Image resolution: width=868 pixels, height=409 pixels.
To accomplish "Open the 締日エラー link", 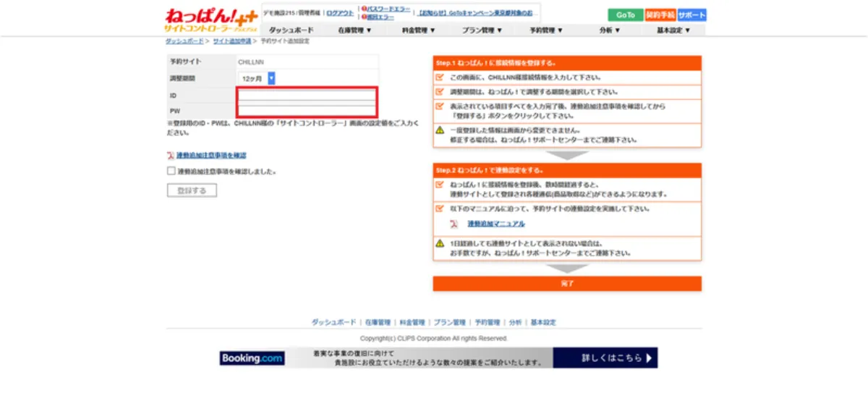I will 380,17.
